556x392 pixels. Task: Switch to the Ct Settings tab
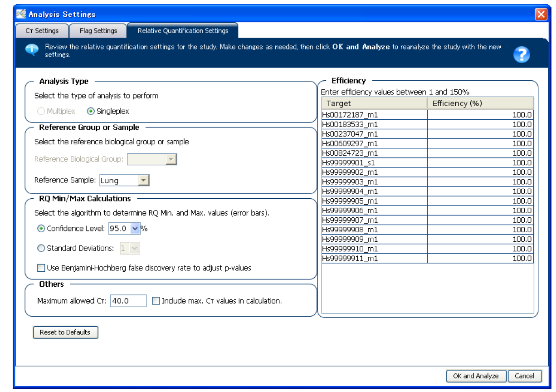pos(42,31)
